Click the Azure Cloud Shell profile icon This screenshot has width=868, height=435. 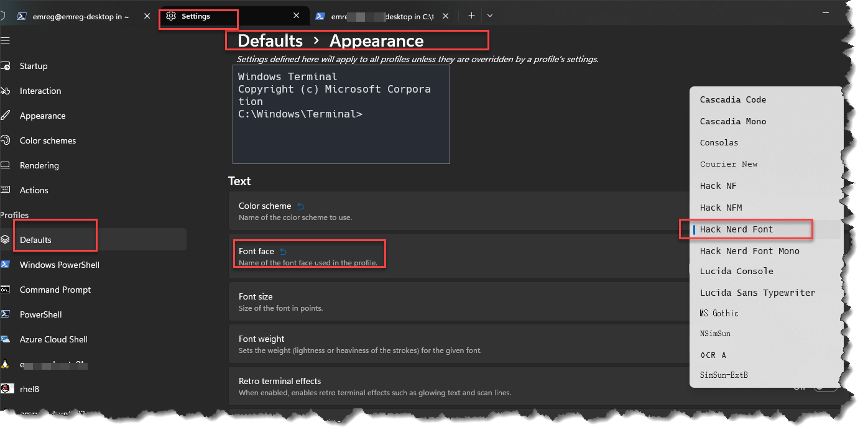(x=6, y=339)
